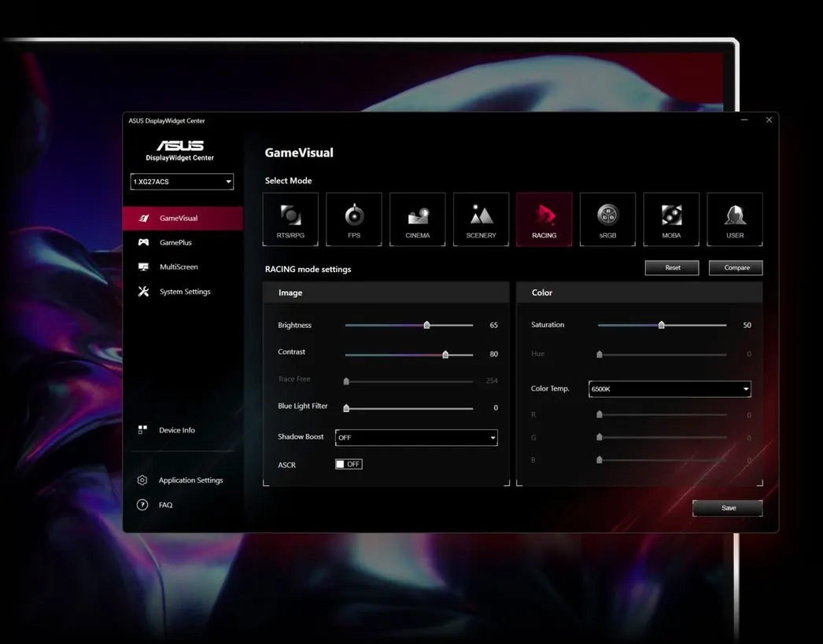The width and height of the screenshot is (823, 644).
Task: Click the Image panel header
Action: (x=386, y=293)
